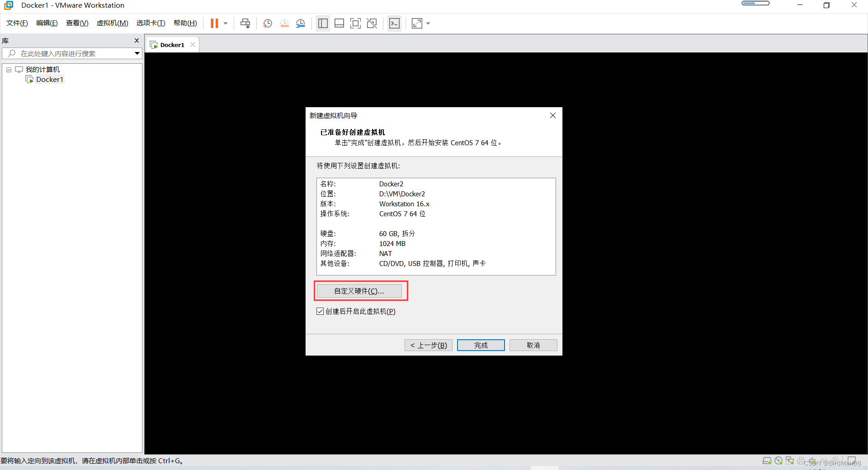The height and width of the screenshot is (470, 868).
Task: Send Ctrl+Alt+Del to virtual machine
Action: tap(245, 24)
